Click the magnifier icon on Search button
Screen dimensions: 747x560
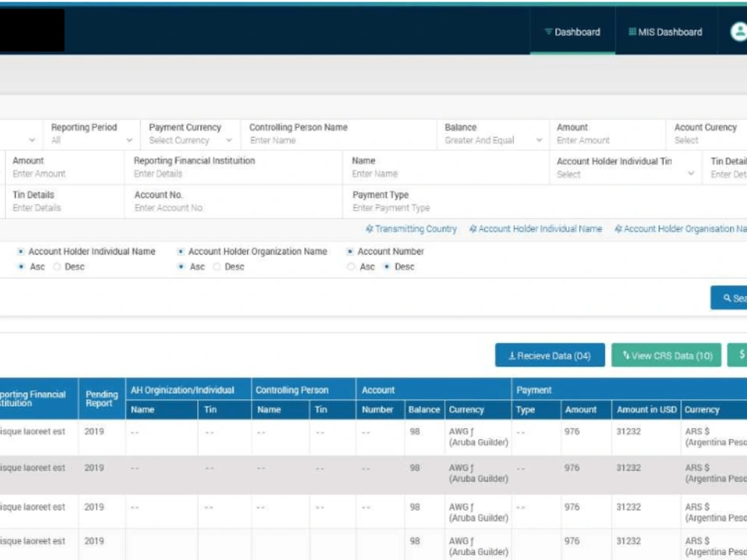pos(727,298)
